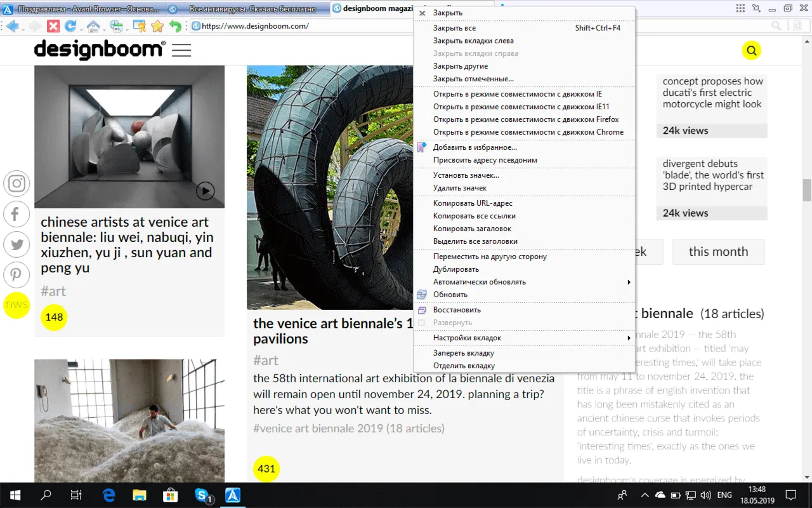
Task: Open the gray sculpture room article thumbnail
Action: tap(129, 137)
